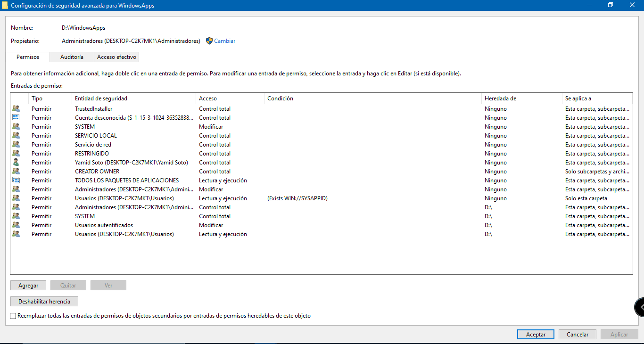Click the Solo esta carpeta cell

tap(586, 198)
